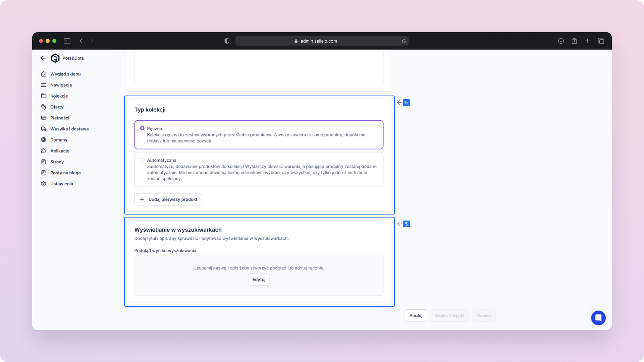Click the Płatności card icon
Screen dimensions: 644x362
(x=44, y=118)
